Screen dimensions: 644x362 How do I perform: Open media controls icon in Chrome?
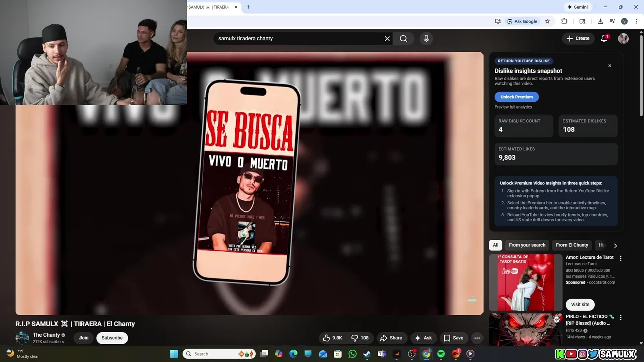click(x=612, y=21)
